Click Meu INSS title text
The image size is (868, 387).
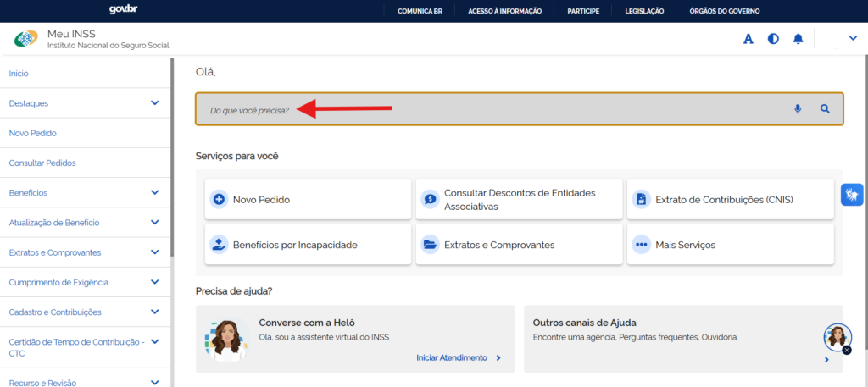point(71,34)
